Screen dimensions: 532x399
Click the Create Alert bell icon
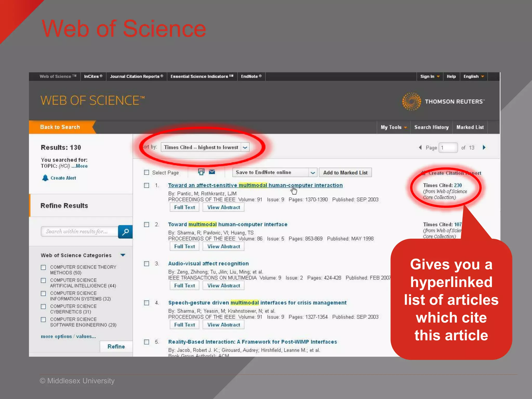click(45, 178)
